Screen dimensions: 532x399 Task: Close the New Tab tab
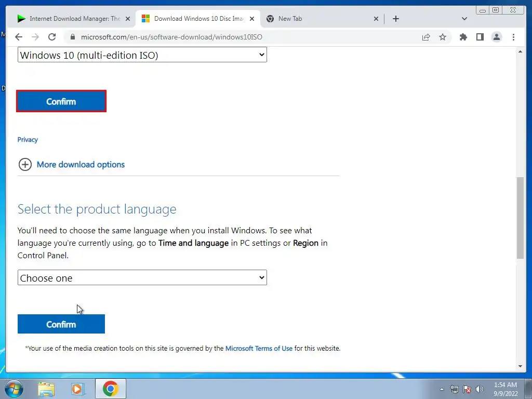tap(376, 19)
